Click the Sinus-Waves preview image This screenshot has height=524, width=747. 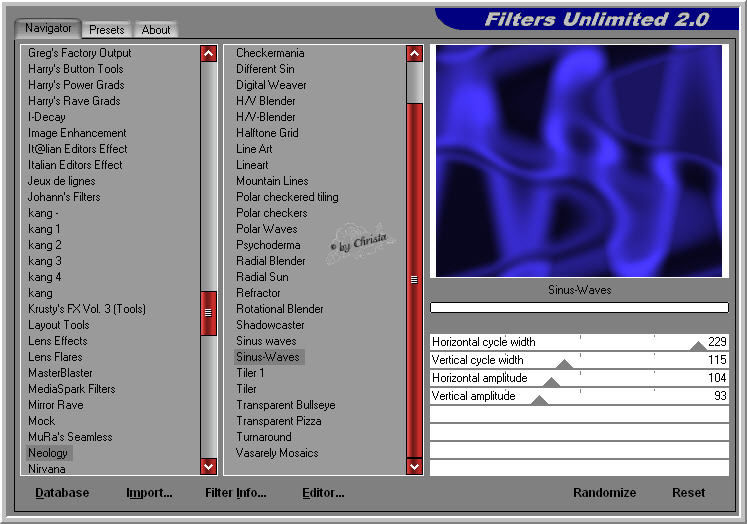pyautogui.click(x=579, y=161)
